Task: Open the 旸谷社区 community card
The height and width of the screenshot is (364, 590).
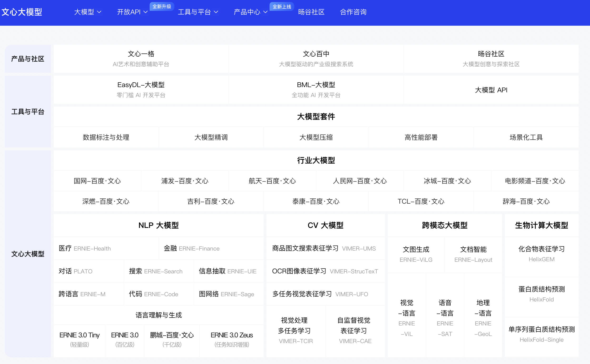Action: (x=491, y=59)
